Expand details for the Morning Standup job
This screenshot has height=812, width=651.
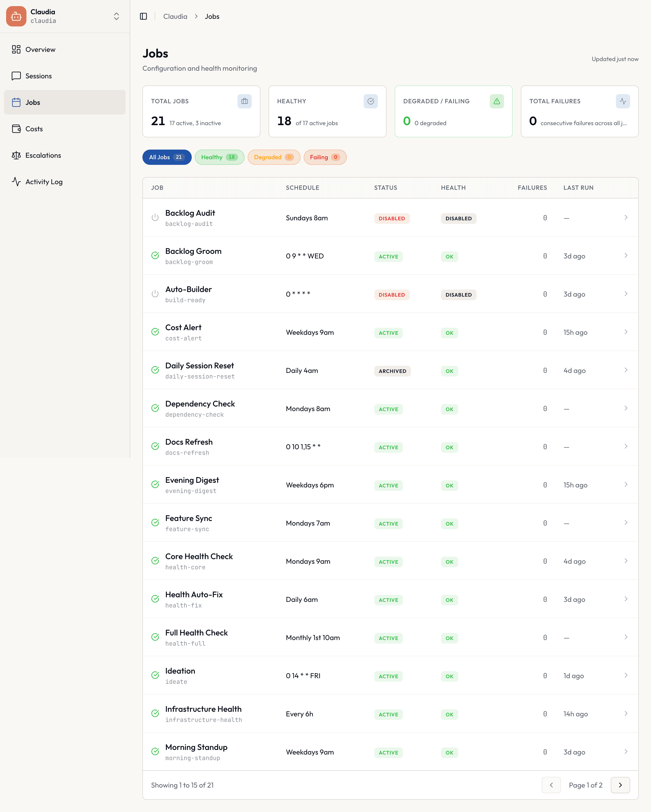[626, 752]
